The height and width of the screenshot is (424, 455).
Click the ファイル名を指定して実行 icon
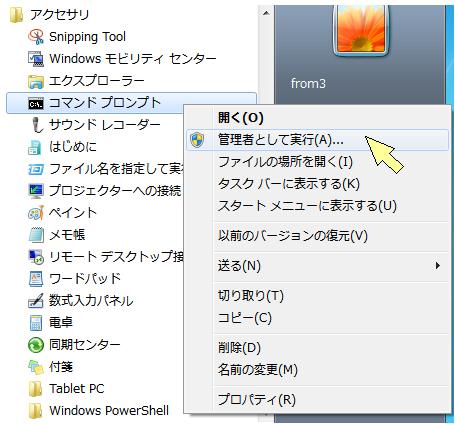[36, 169]
